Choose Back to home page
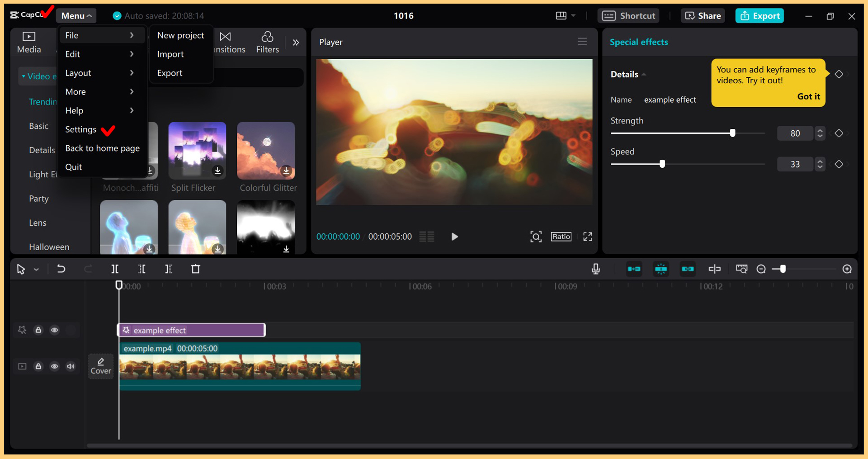This screenshot has height=459, width=868. click(102, 148)
